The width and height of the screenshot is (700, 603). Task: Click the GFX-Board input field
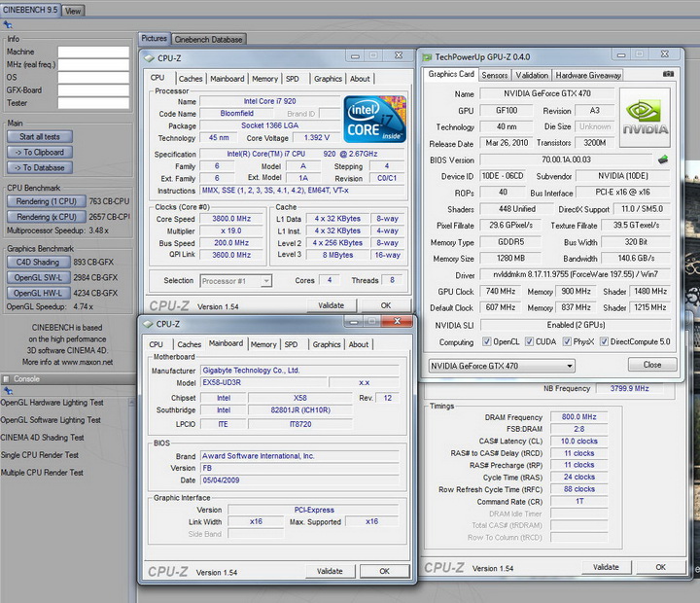pyautogui.click(x=93, y=90)
